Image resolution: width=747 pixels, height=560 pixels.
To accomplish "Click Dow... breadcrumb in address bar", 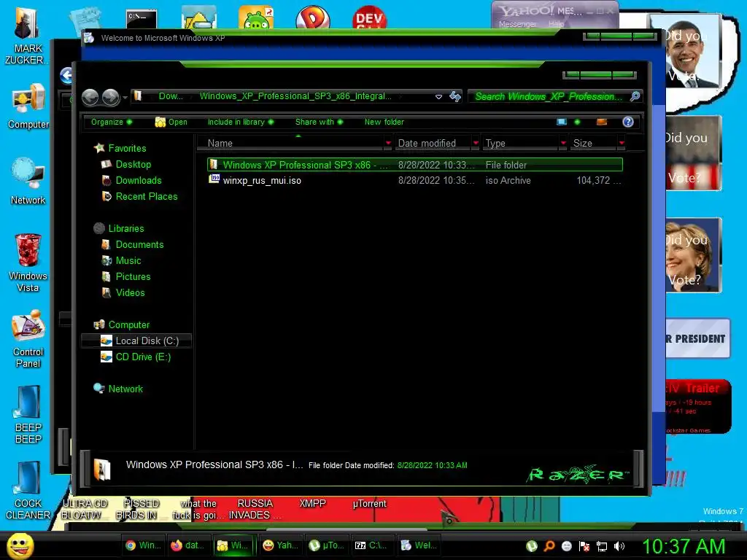I will (x=171, y=96).
